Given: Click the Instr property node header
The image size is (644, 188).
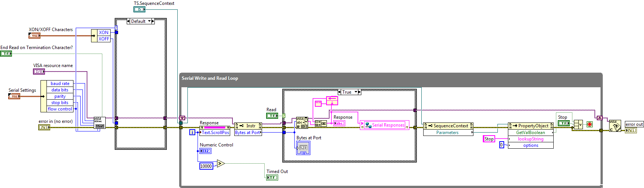Looking at the screenshot, I should (248, 126).
